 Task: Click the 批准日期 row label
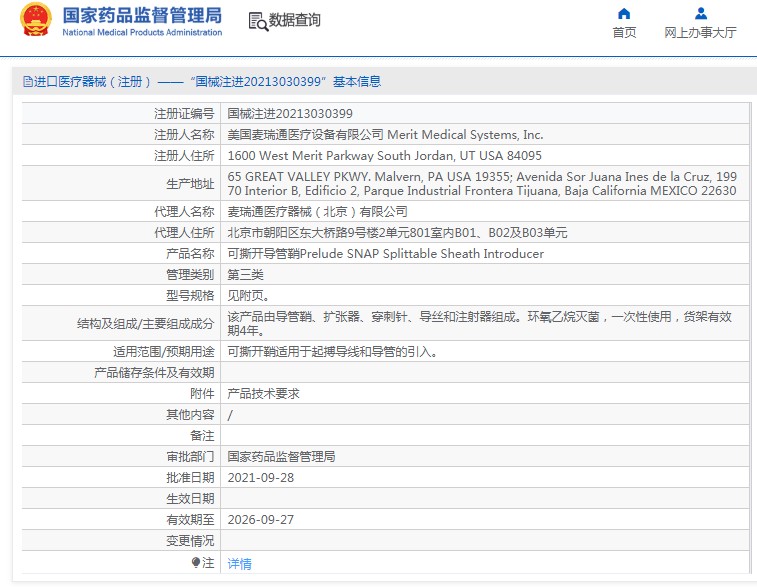coord(190,477)
